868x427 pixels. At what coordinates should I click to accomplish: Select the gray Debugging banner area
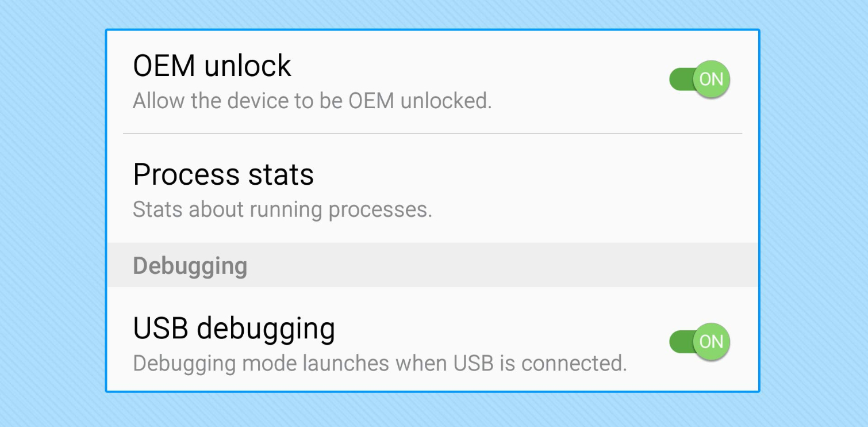(431, 265)
